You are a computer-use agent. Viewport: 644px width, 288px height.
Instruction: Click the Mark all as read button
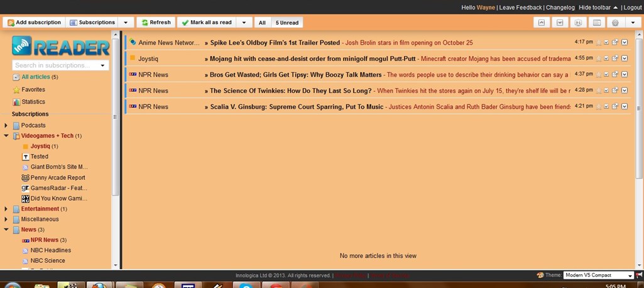point(207,23)
